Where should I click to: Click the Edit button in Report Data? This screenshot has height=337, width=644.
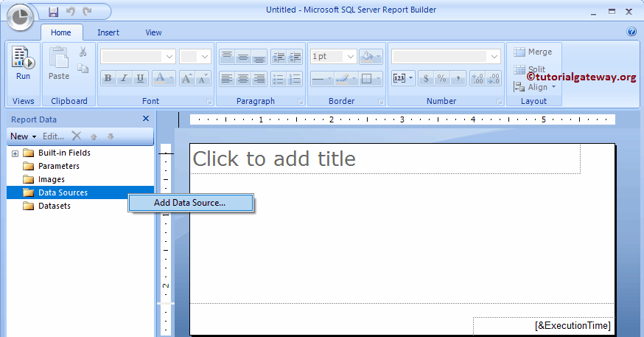(x=53, y=136)
